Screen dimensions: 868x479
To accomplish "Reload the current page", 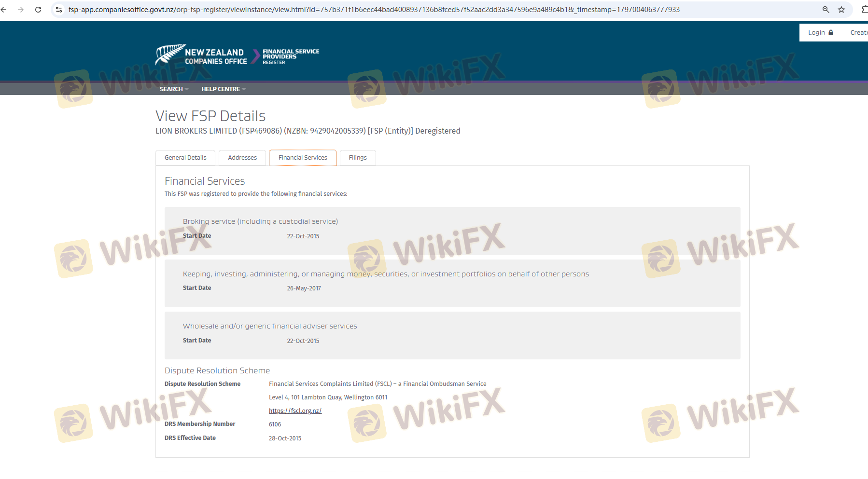I will 38,10.
